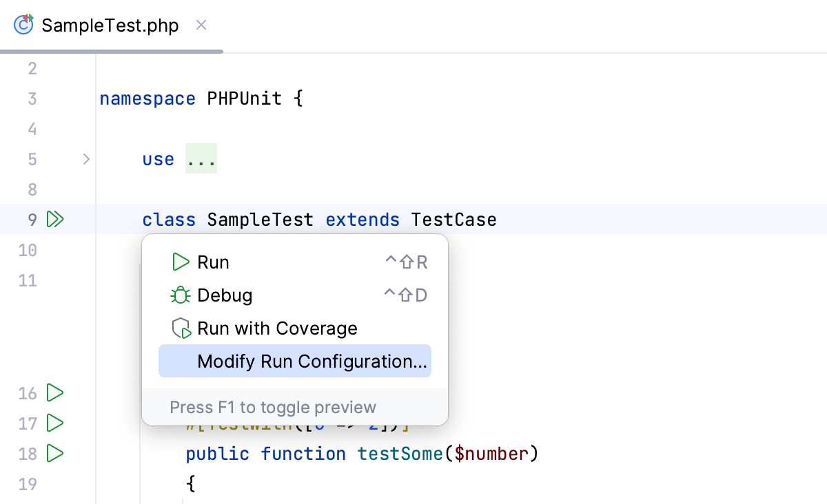Click the Run icon in the context menu
The width and height of the screenshot is (827, 504).
coord(181,262)
